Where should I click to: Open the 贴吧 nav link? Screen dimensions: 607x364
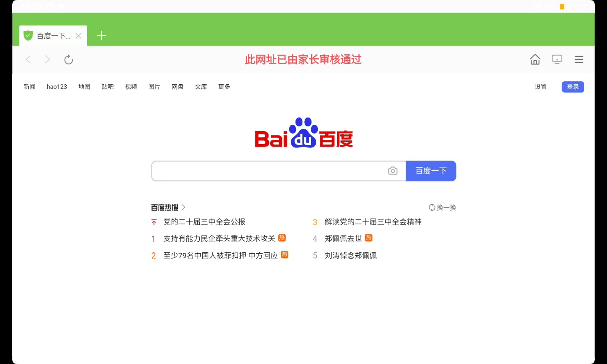pyautogui.click(x=107, y=87)
